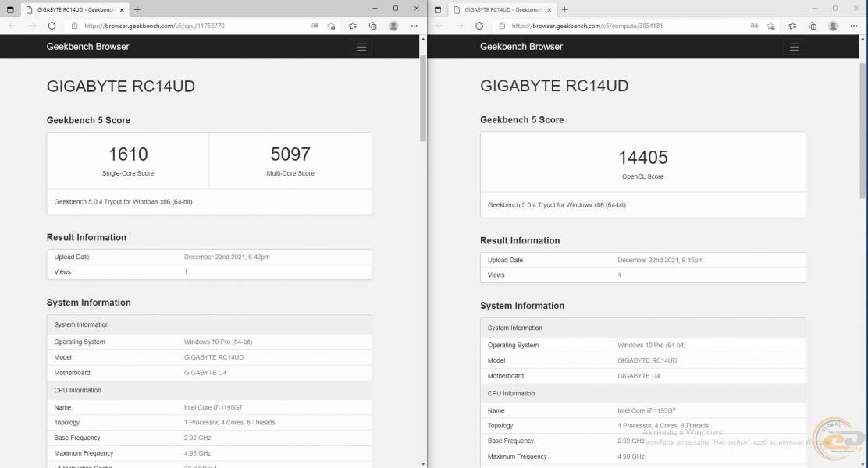Go forward in left browser window
Image resolution: width=868 pixels, height=468 pixels.
tap(32, 26)
